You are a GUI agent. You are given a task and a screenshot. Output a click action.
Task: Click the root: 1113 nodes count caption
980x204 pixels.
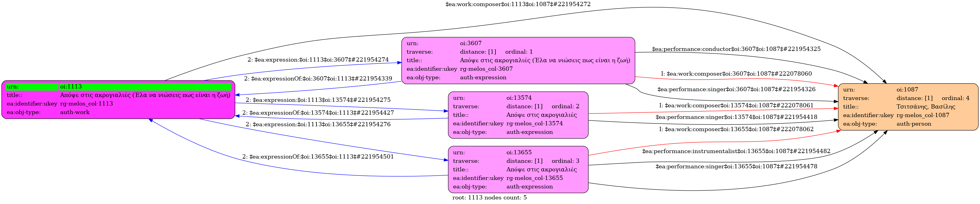point(489,198)
